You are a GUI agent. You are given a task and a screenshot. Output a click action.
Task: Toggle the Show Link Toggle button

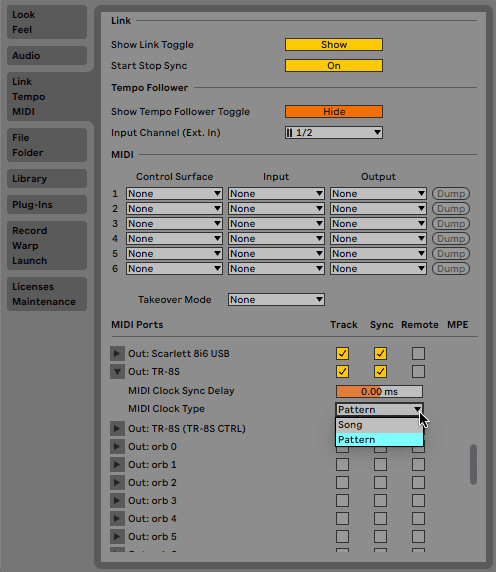(334, 45)
